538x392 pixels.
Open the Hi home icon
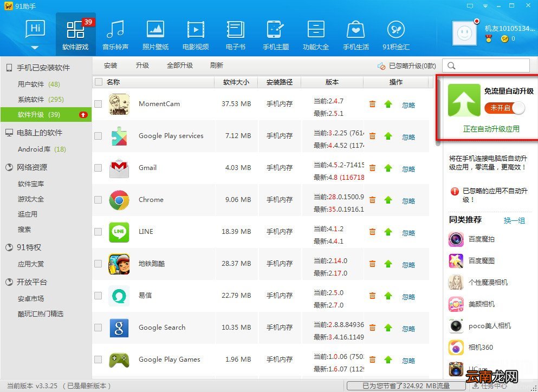35,29
